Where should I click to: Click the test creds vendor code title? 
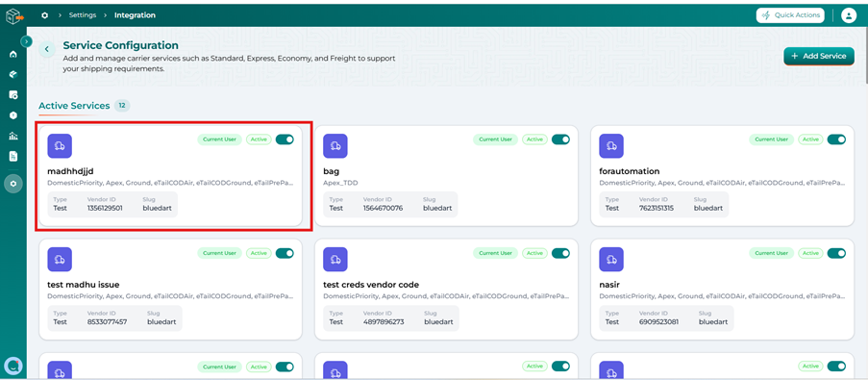coord(371,285)
